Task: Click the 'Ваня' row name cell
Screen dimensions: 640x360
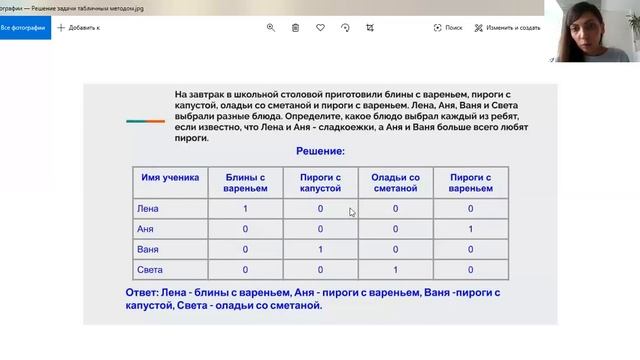Action: click(170, 249)
